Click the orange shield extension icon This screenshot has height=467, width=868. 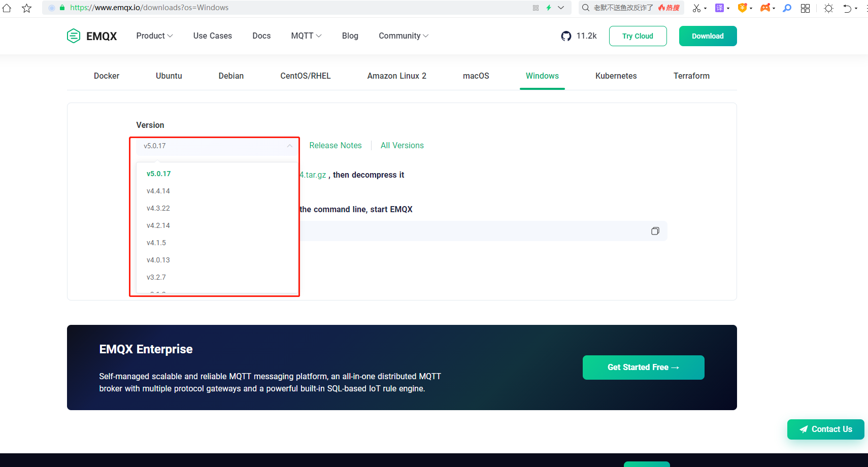(742, 8)
